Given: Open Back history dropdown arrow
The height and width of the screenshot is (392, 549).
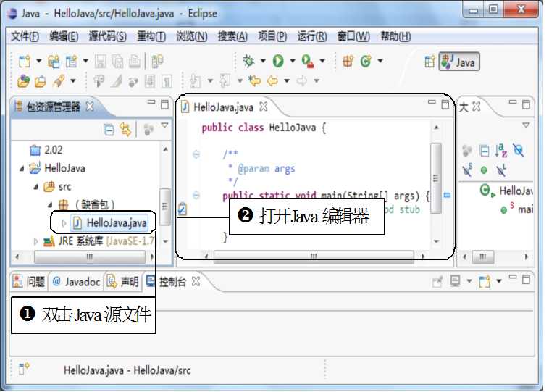Looking at the screenshot, I should pyautogui.click(x=287, y=81).
